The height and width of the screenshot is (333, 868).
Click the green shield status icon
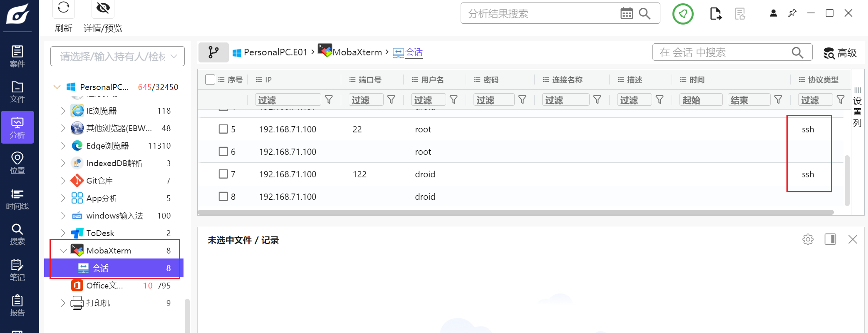(x=683, y=14)
